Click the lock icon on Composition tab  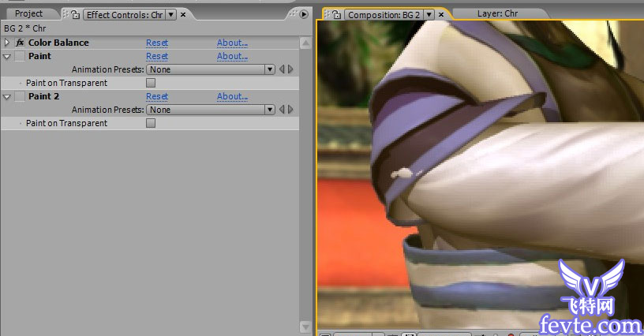pyautogui.click(x=336, y=15)
